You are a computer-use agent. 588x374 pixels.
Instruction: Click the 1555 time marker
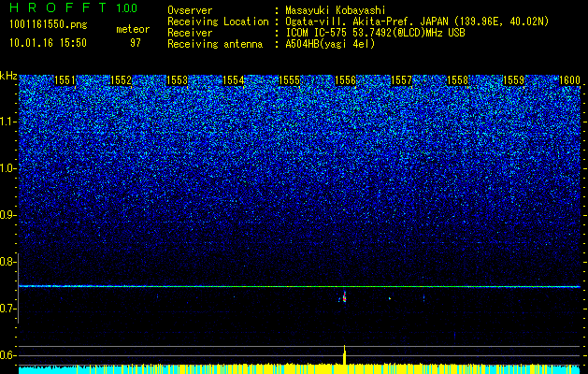click(290, 80)
